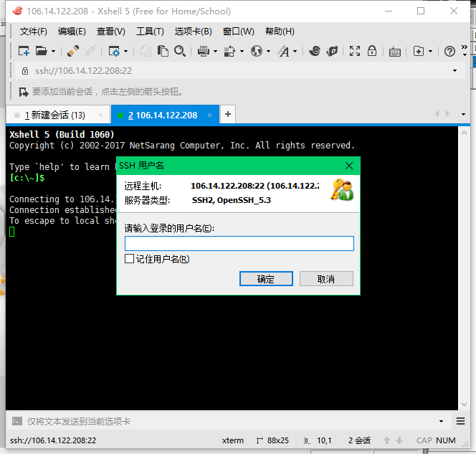Click the file transfer icon
Image resolution: width=476 pixels, height=454 pixels.
229,51
